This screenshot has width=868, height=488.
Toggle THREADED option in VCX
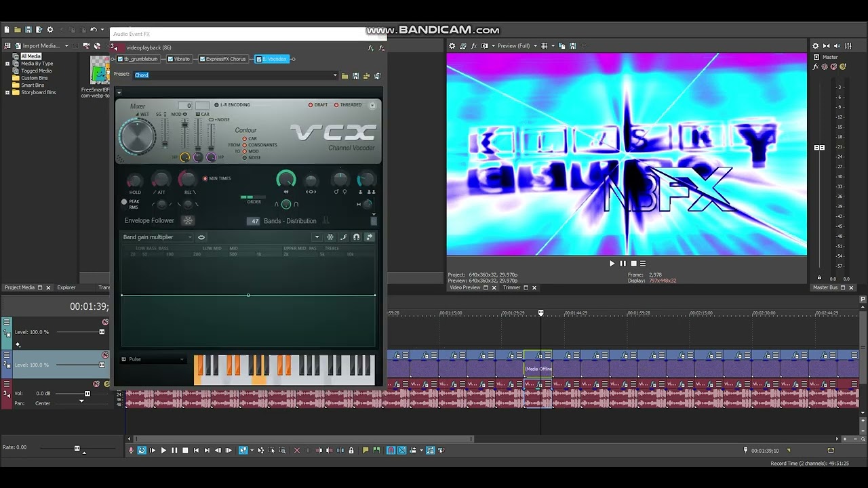pos(348,105)
